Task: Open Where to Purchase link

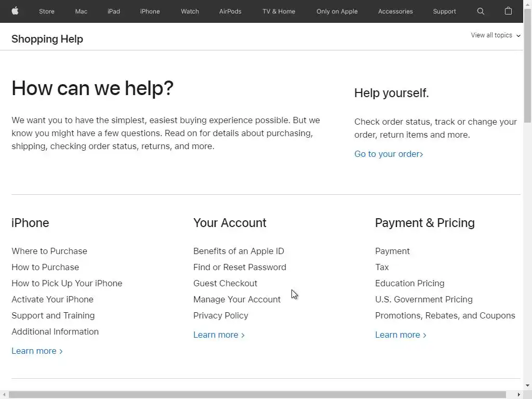Action: (x=49, y=251)
